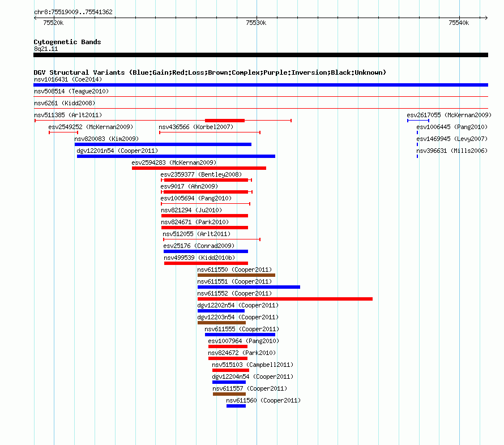Open esv2617055 (McKernan2009) variant

[x=449, y=115]
